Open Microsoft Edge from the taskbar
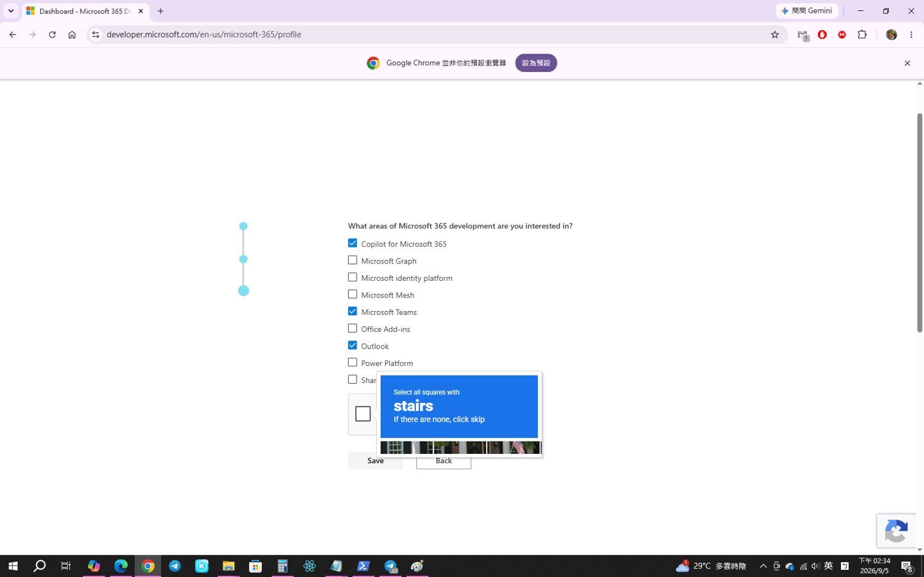 [x=121, y=566]
